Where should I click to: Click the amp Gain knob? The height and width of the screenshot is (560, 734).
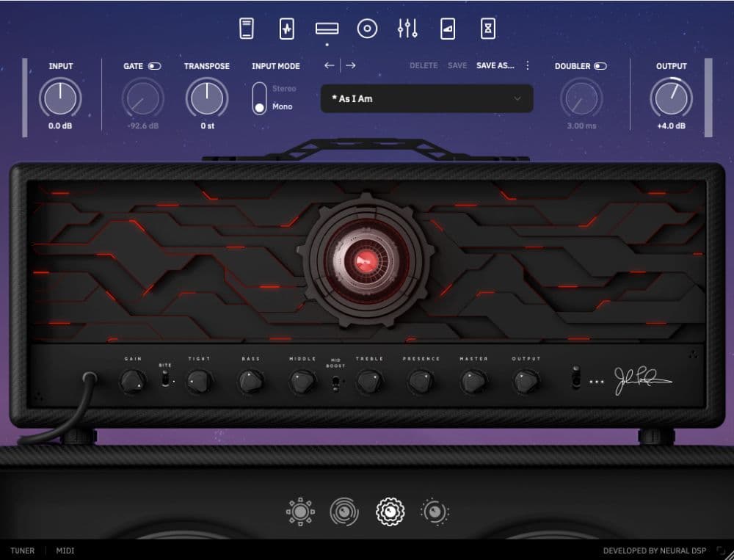pyautogui.click(x=133, y=381)
